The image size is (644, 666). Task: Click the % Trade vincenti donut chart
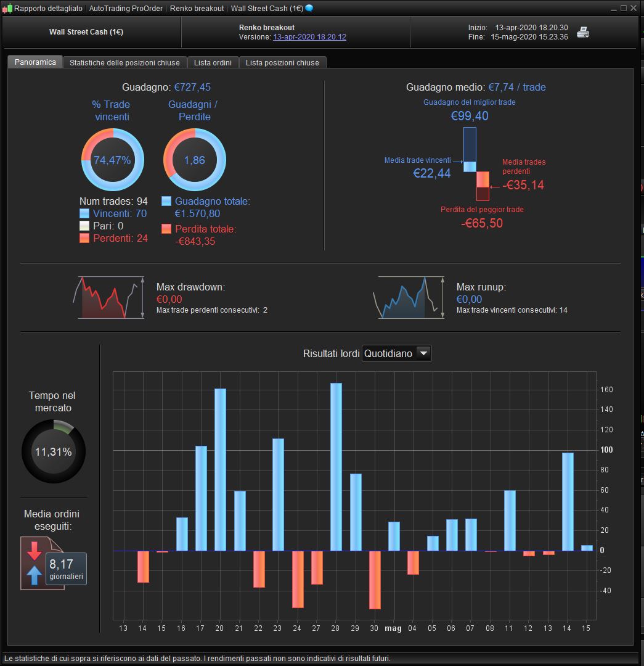pyautogui.click(x=113, y=160)
